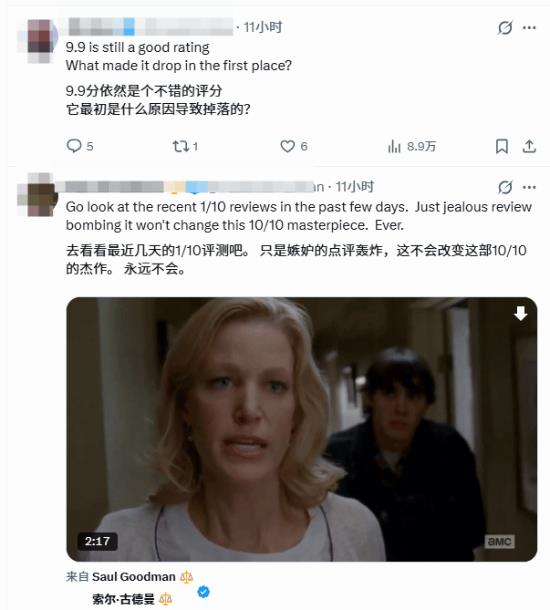Open view analytics showing 8.9万
The height and width of the screenshot is (610, 550).
pyautogui.click(x=412, y=146)
